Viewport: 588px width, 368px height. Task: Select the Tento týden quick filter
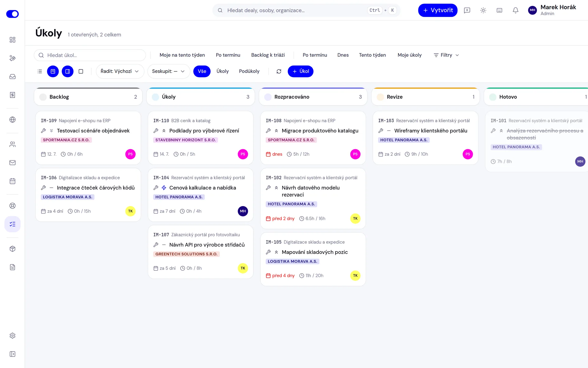pyautogui.click(x=372, y=55)
